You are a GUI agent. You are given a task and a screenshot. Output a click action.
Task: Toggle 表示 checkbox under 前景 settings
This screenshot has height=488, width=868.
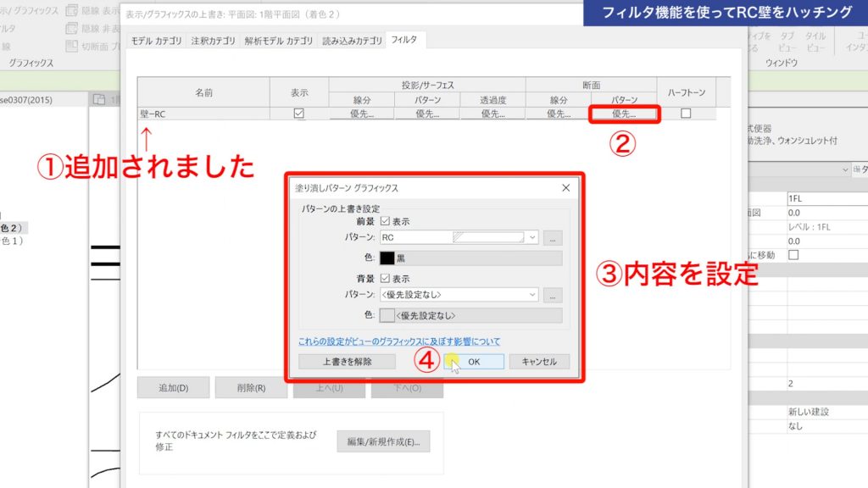pyautogui.click(x=385, y=221)
